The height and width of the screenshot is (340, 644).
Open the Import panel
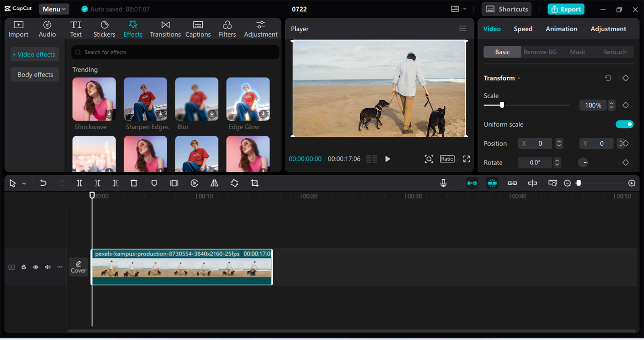pyautogui.click(x=18, y=29)
